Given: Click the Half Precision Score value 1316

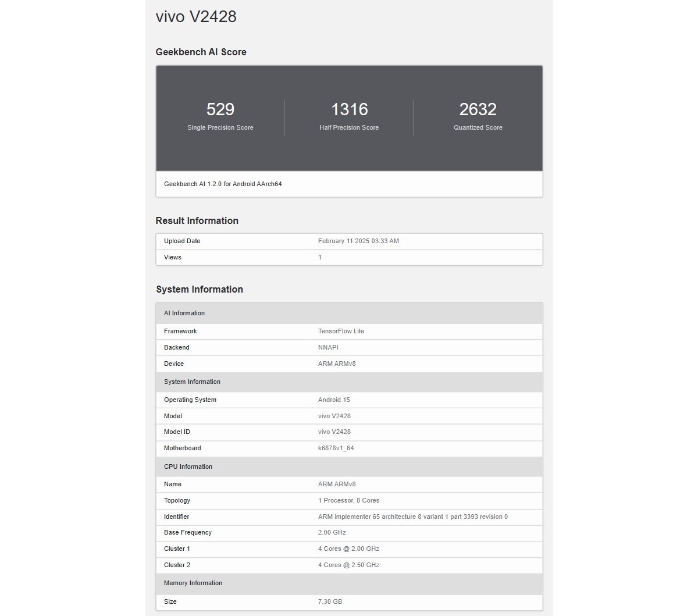Looking at the screenshot, I should click(x=349, y=109).
